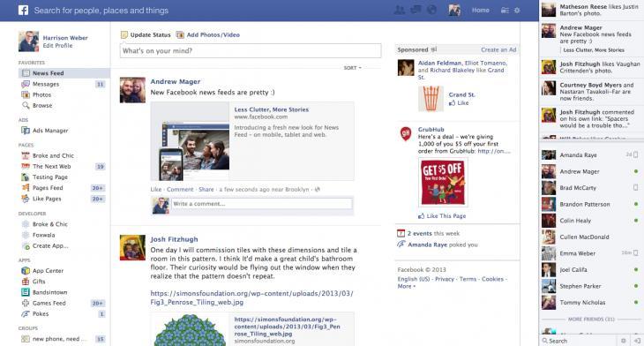644x346 pixels.
Task: Open the notifications globe icon
Action: [x=431, y=10]
